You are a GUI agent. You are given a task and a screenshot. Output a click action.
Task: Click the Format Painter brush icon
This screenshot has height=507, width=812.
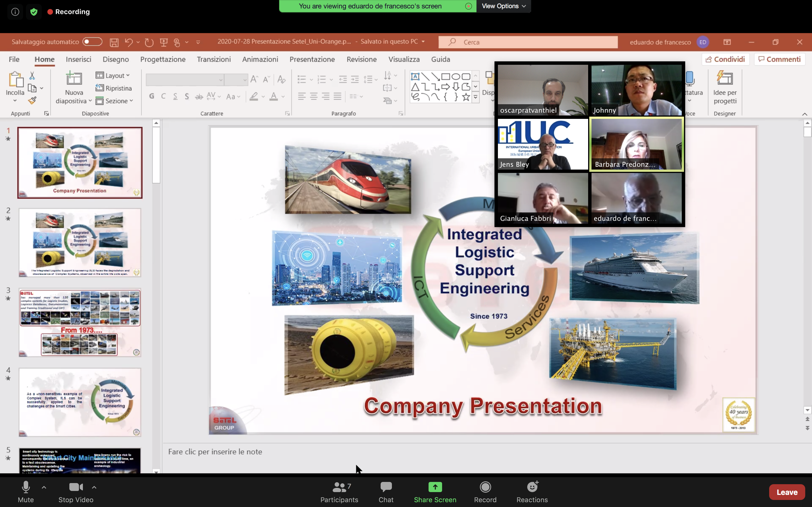click(32, 100)
